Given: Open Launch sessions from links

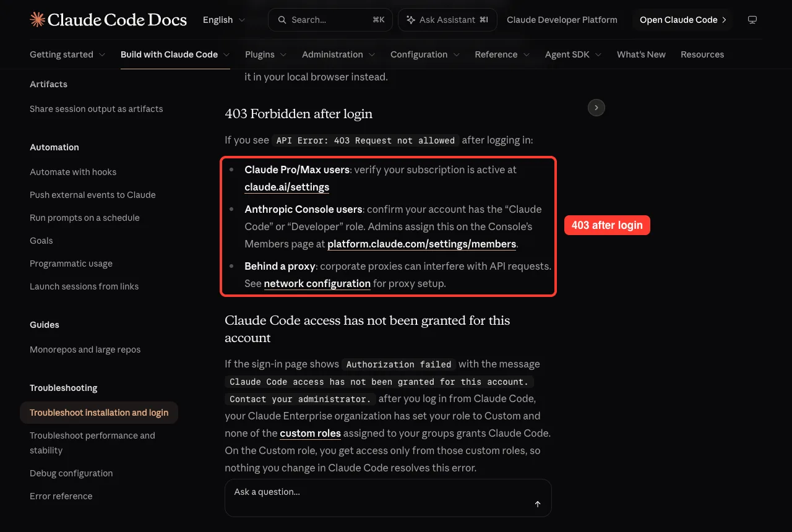Looking at the screenshot, I should click(x=84, y=286).
